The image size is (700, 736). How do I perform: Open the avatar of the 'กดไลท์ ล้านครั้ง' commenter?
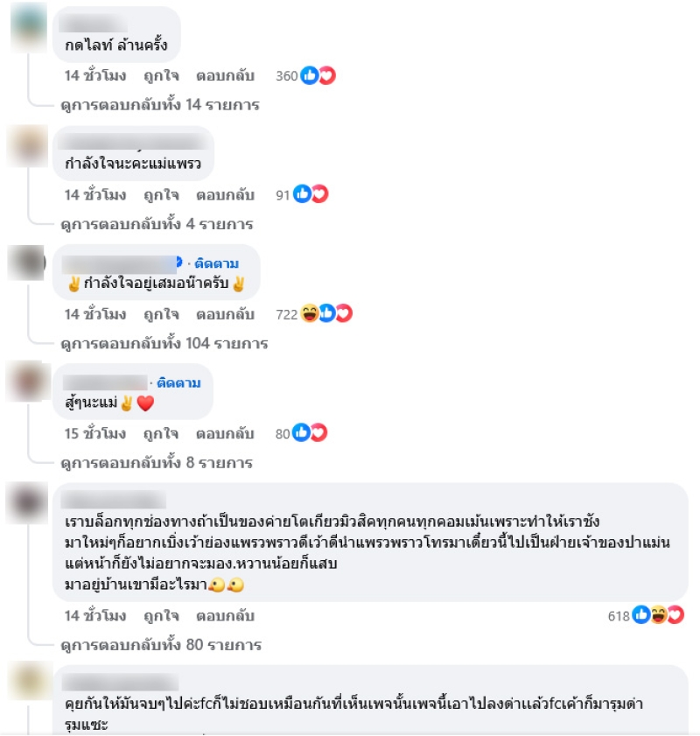coord(29,27)
